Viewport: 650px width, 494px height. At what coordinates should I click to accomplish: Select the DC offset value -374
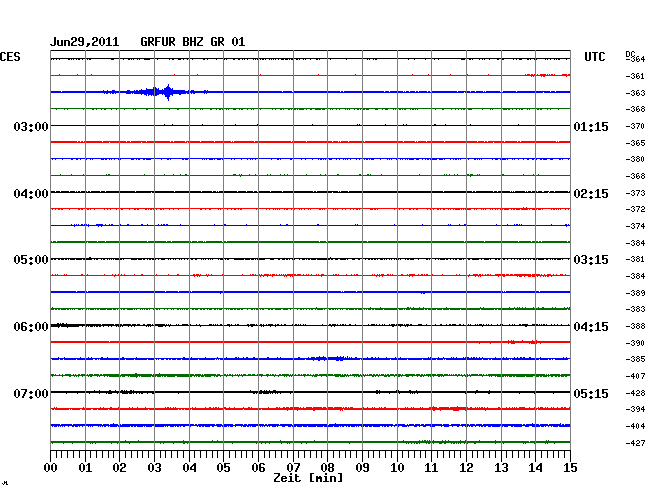pyautogui.click(x=635, y=226)
